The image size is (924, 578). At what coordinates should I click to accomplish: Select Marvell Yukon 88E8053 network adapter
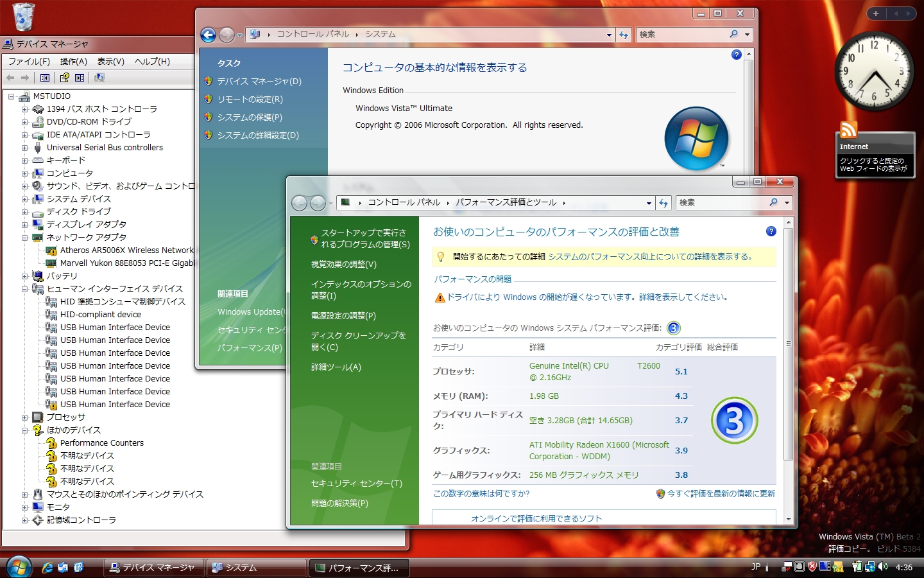click(120, 263)
